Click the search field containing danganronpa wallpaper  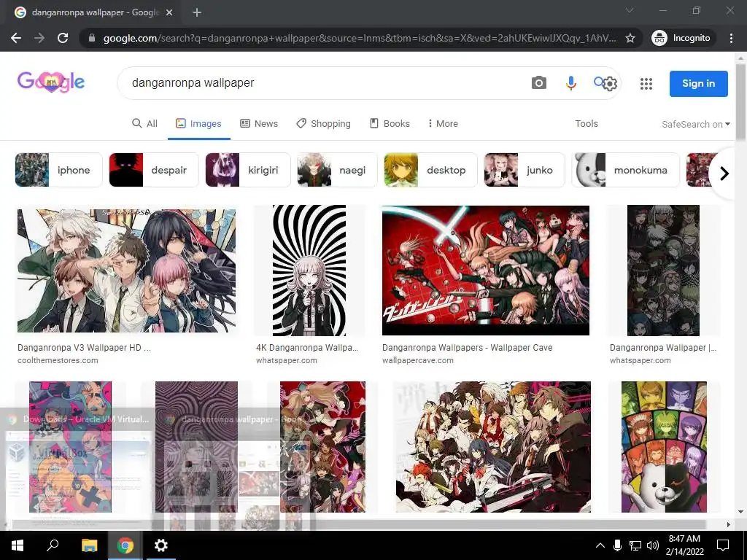pyautogui.click(x=324, y=83)
